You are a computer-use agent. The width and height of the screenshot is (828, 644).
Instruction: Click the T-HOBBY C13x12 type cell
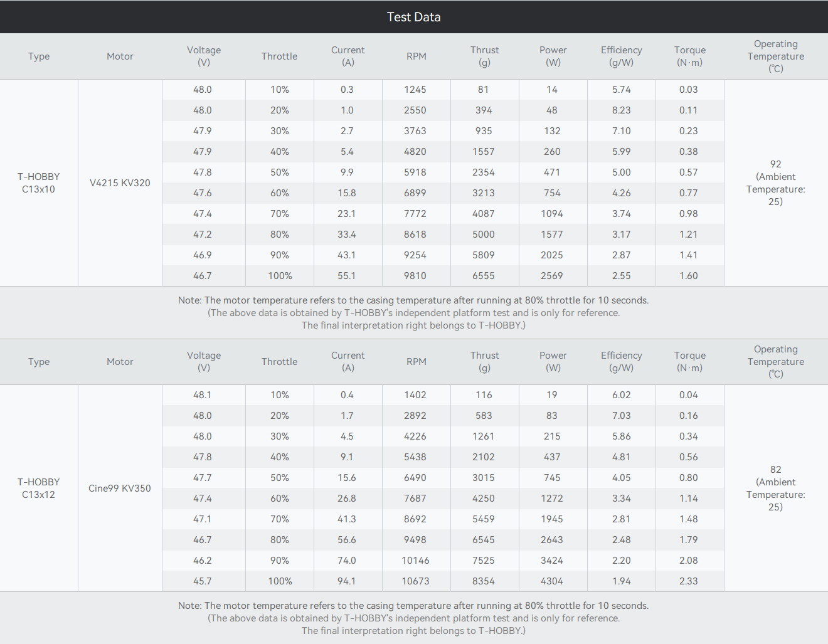tap(39, 488)
